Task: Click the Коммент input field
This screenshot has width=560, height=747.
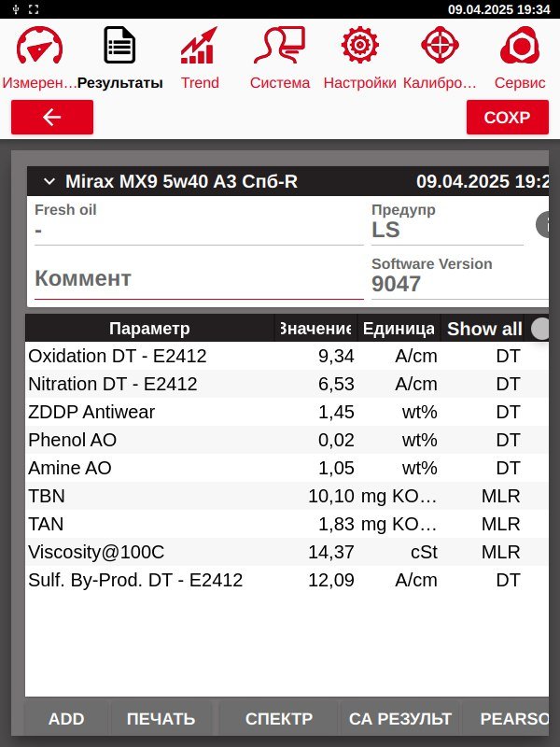Action: tap(199, 278)
